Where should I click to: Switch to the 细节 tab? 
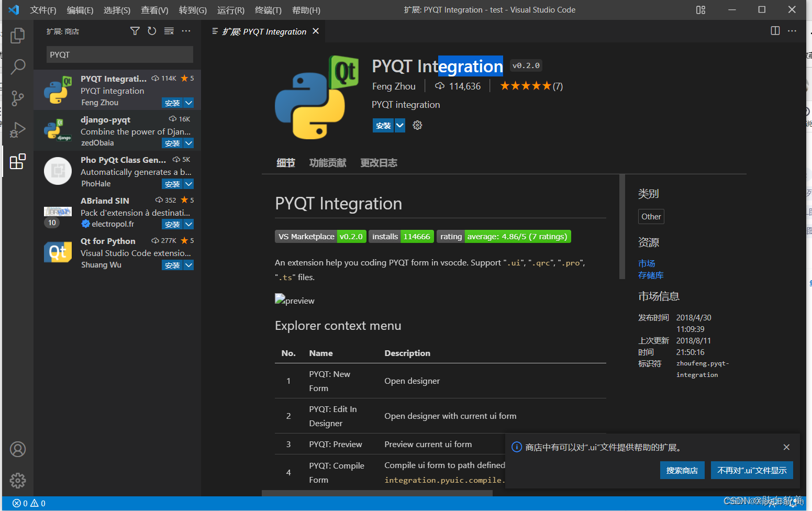point(286,163)
